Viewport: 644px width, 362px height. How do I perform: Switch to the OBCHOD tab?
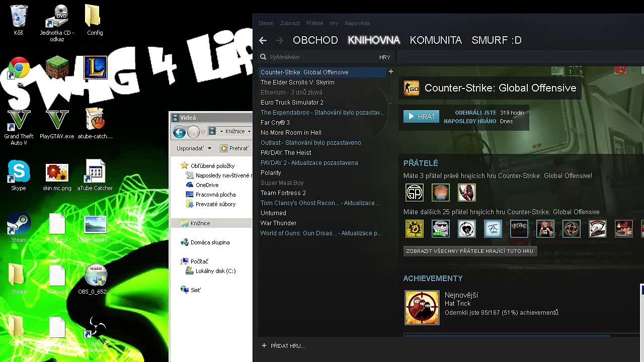click(315, 40)
